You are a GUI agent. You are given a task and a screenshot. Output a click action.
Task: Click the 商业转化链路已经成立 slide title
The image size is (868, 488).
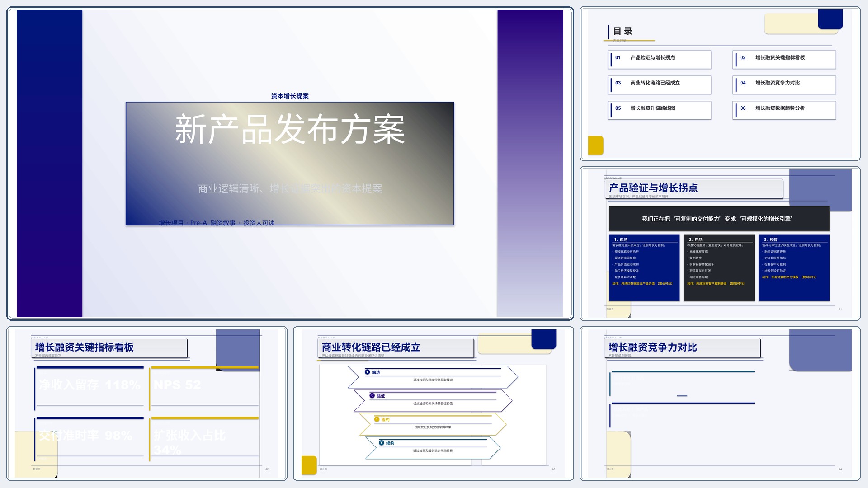tap(371, 347)
